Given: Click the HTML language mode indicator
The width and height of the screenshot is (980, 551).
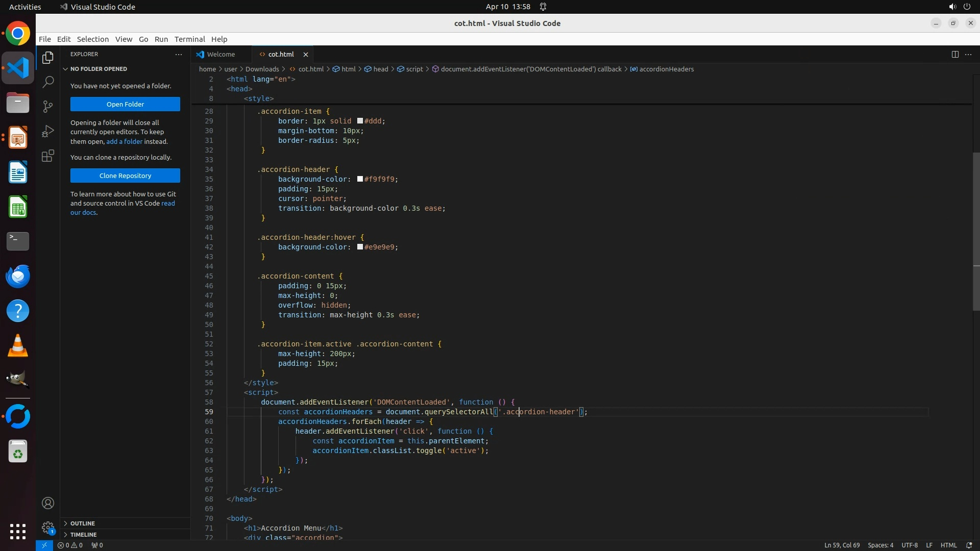Looking at the screenshot, I should tap(948, 545).
